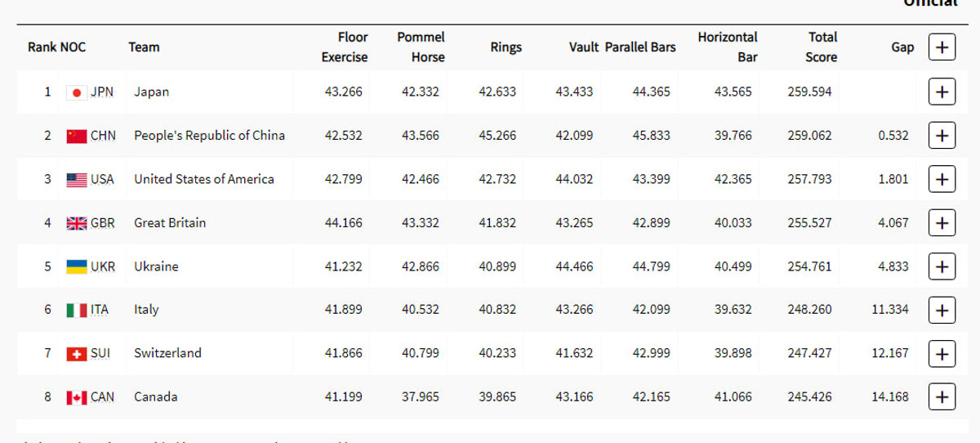Viewport: 980px width, 443px height.
Task: Click the Canada flag icon
Action: [77, 397]
